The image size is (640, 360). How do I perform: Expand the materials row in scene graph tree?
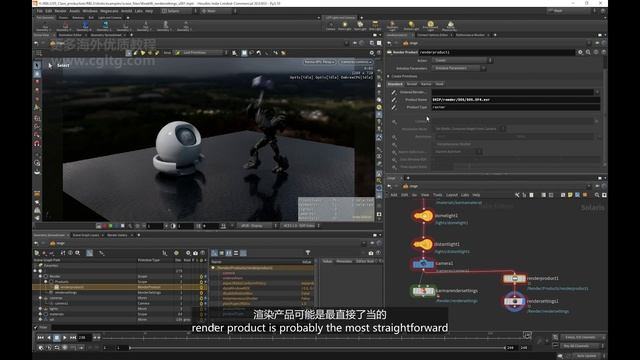[40, 314]
